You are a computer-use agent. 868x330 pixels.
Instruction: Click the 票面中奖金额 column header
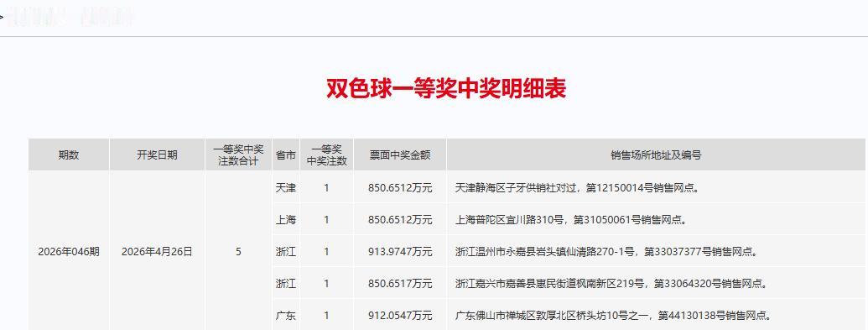400,155
